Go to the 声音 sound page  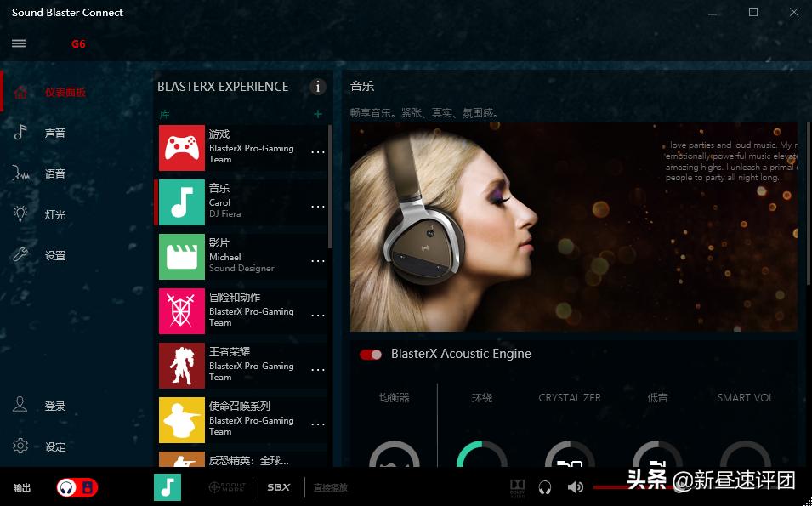pyautogui.click(x=55, y=134)
